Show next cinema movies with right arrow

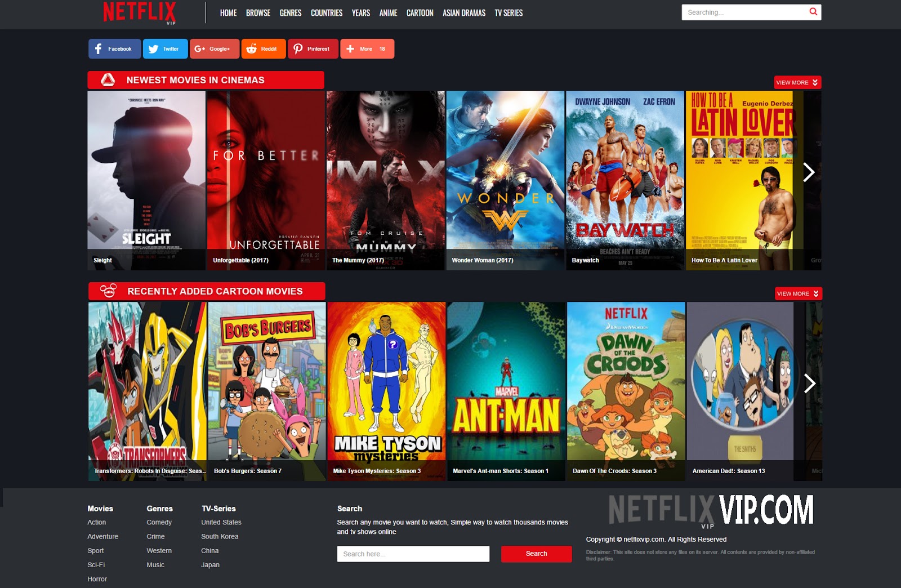809,172
